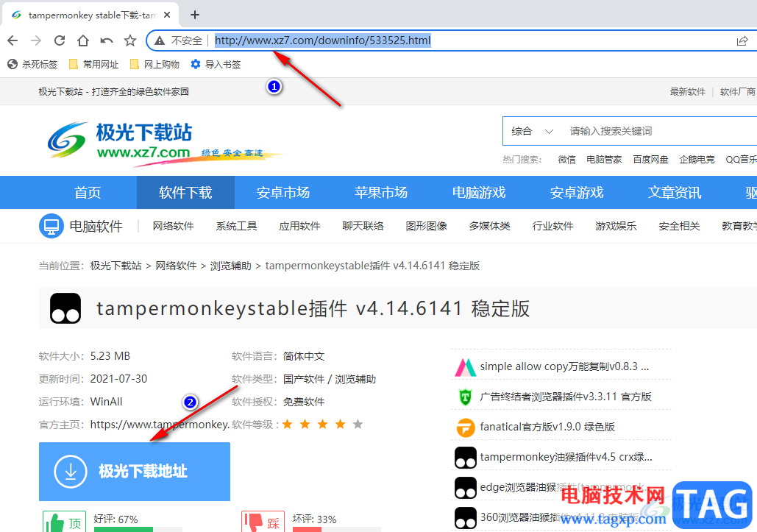Image resolution: width=757 pixels, height=532 pixels.
Task: Bookmark this page with the star icon
Action: point(130,40)
